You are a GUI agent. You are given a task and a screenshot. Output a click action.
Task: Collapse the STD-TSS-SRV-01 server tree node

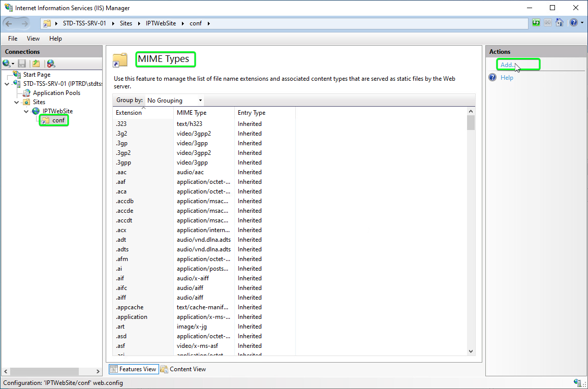coord(7,84)
